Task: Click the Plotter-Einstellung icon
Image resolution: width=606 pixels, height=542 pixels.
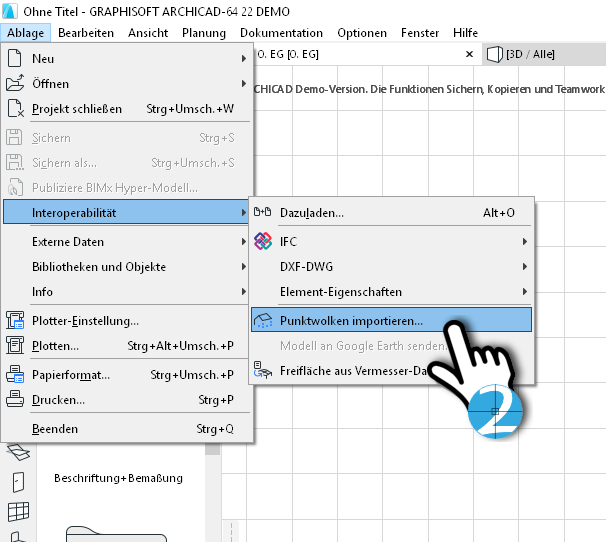Action: (15, 320)
